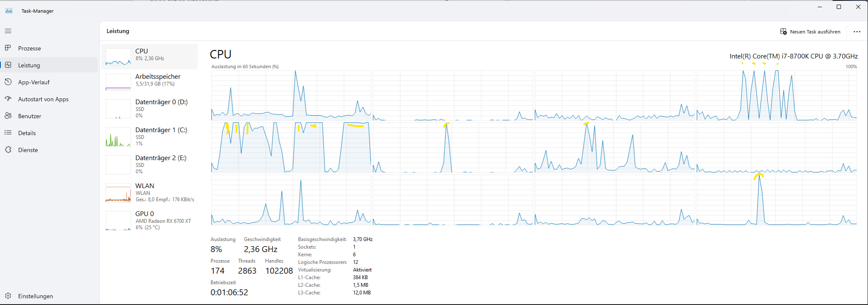868x305 pixels.
Task: Click the Prozesse sidebar icon
Action: click(8, 48)
